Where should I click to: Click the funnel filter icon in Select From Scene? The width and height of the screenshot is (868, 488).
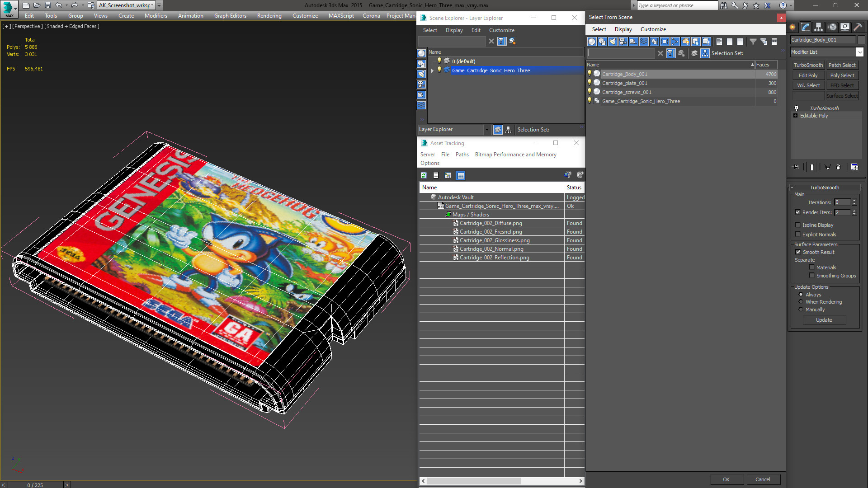[x=753, y=42]
